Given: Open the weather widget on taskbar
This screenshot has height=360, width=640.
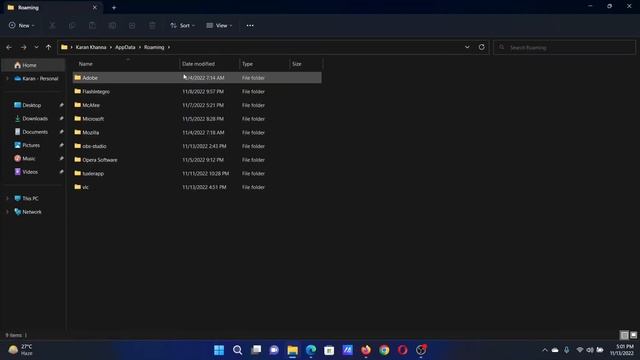Looking at the screenshot, I should pyautogui.click(x=20, y=350).
